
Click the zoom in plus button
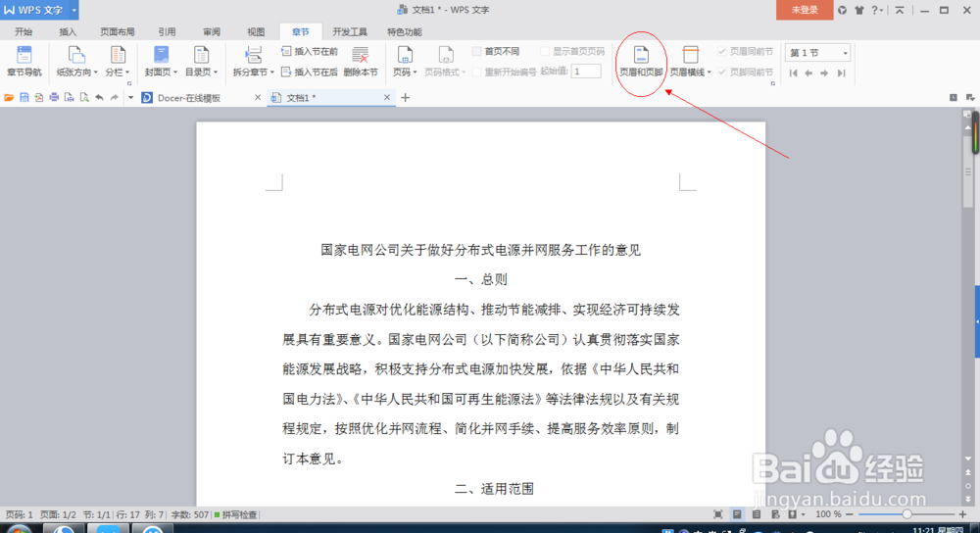tap(962, 514)
